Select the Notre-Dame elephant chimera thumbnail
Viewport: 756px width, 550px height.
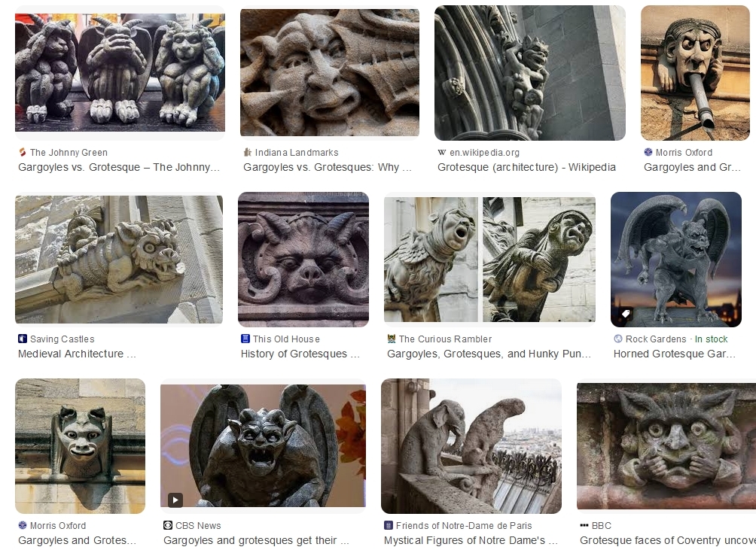point(471,446)
